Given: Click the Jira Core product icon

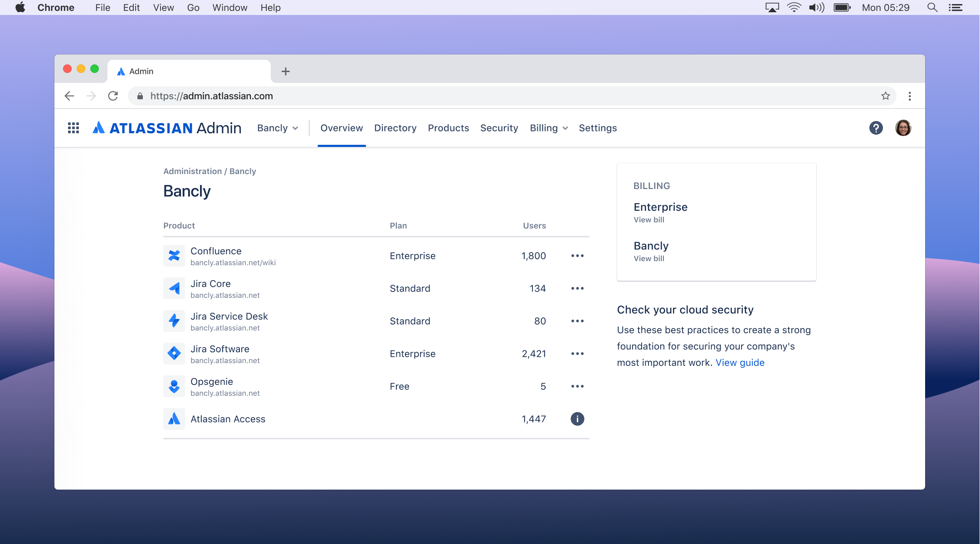Looking at the screenshot, I should pyautogui.click(x=175, y=288).
